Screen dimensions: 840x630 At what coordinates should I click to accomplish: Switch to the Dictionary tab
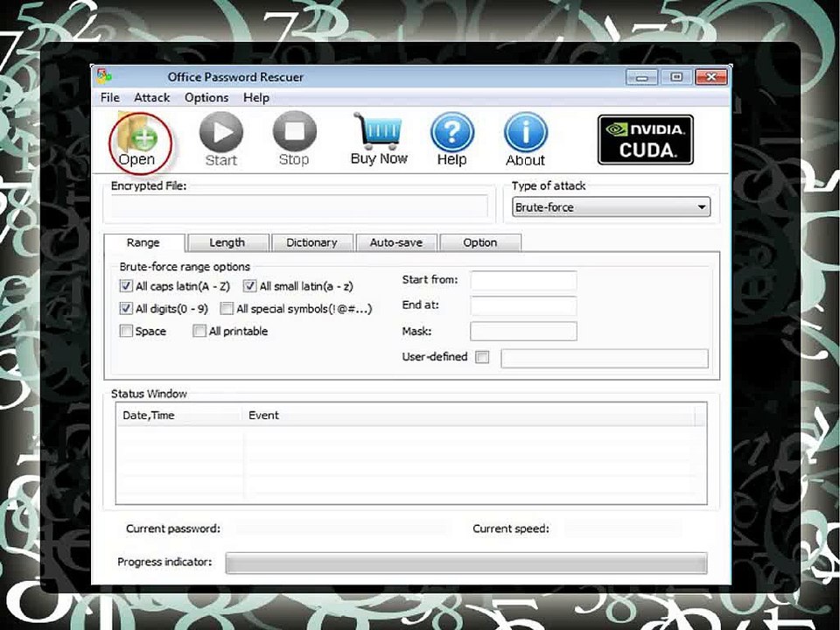[x=311, y=242]
